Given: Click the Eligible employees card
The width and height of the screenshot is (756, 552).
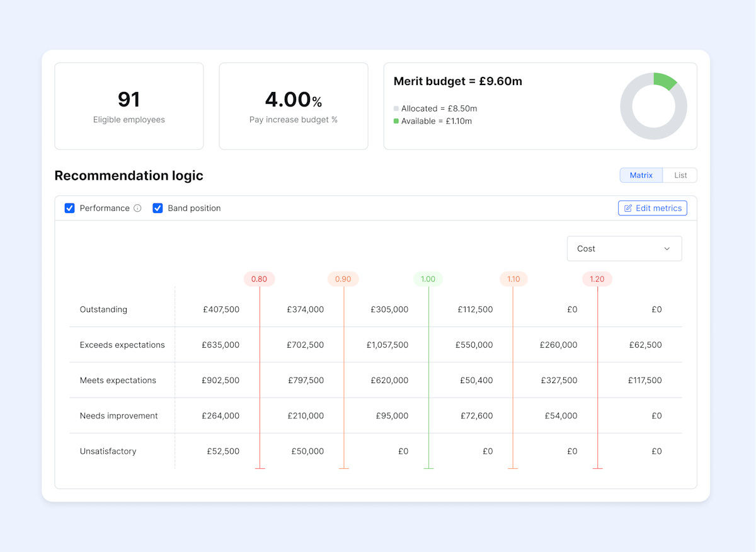Looking at the screenshot, I should 129,106.
